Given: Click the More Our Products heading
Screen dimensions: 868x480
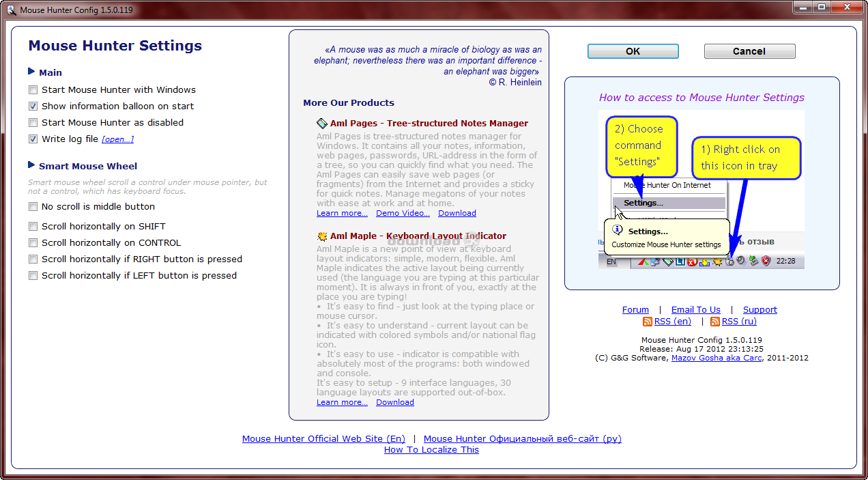Looking at the screenshot, I should click(x=349, y=103).
